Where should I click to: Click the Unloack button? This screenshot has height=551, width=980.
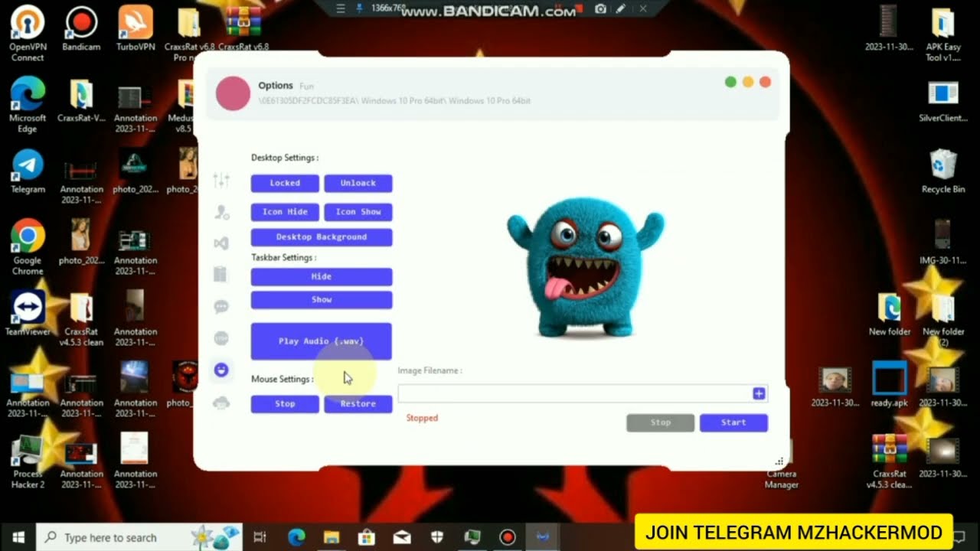pos(358,183)
